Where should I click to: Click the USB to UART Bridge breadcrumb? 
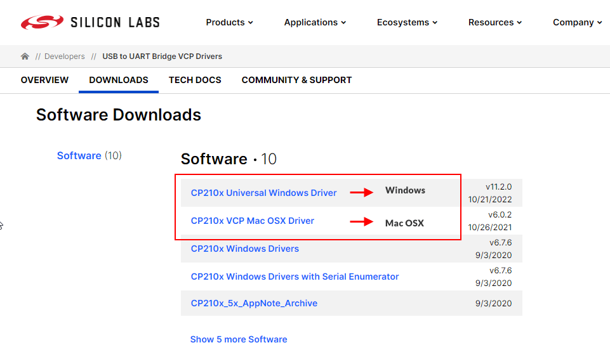click(x=162, y=56)
